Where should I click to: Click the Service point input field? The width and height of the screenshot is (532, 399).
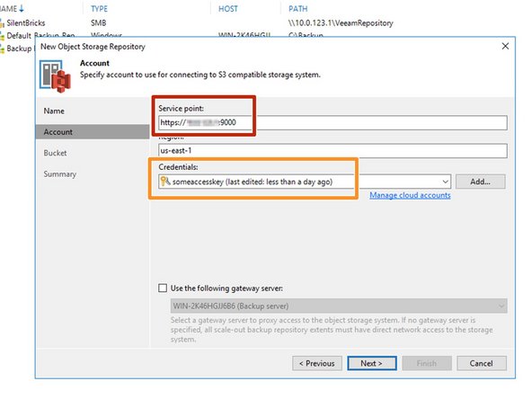332,122
